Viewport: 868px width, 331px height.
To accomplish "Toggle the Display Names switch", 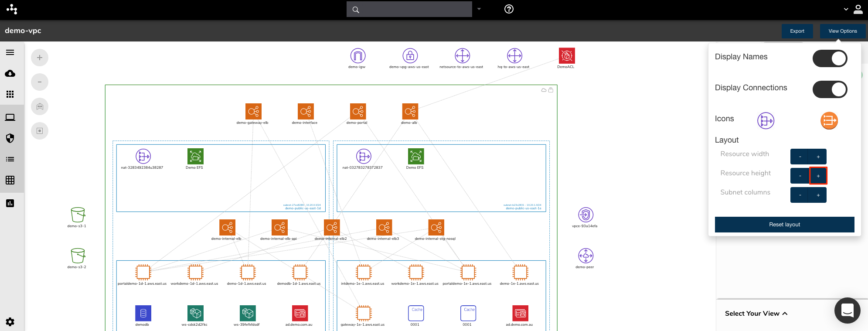I will pos(830,58).
